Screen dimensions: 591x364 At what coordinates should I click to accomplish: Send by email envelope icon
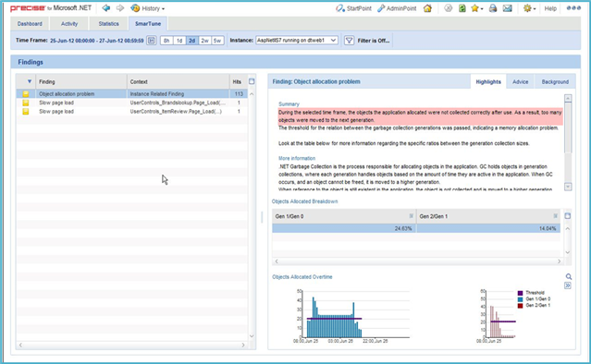[x=508, y=8]
